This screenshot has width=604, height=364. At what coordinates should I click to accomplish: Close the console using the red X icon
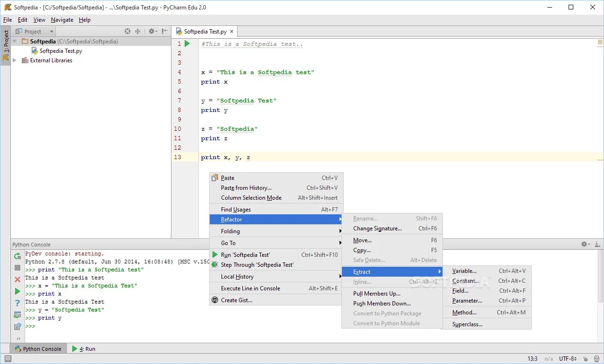point(17,279)
